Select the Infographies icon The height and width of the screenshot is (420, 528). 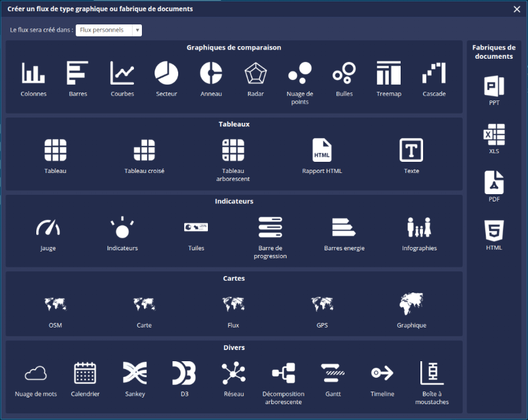[419, 228]
